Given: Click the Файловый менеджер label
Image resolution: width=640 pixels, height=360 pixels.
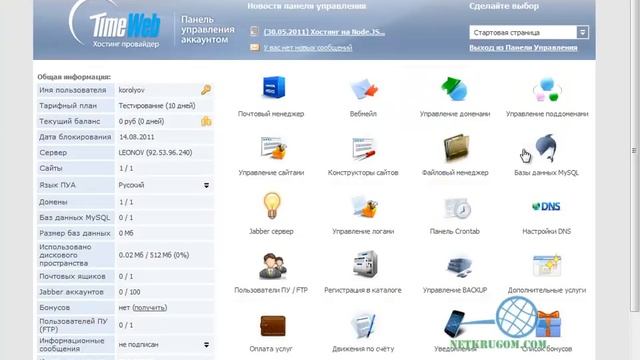Looking at the screenshot, I should [455, 173].
